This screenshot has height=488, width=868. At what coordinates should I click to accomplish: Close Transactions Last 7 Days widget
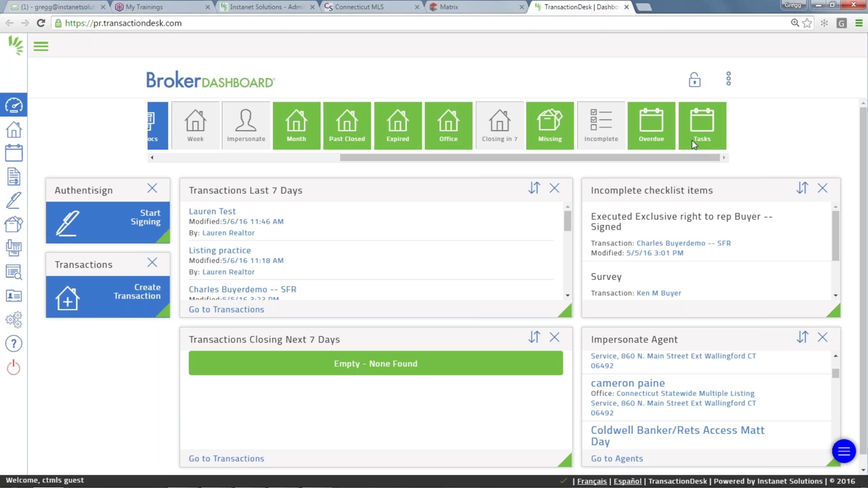554,188
